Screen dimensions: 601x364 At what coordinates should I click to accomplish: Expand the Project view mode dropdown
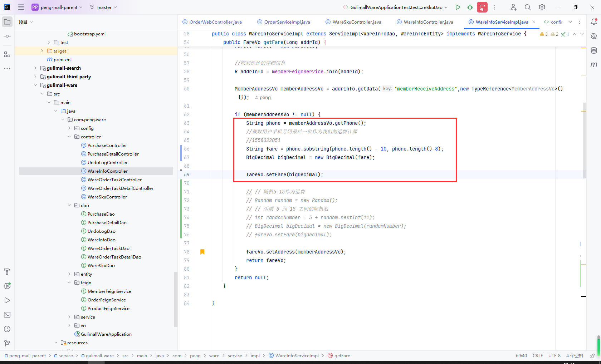[26, 22]
